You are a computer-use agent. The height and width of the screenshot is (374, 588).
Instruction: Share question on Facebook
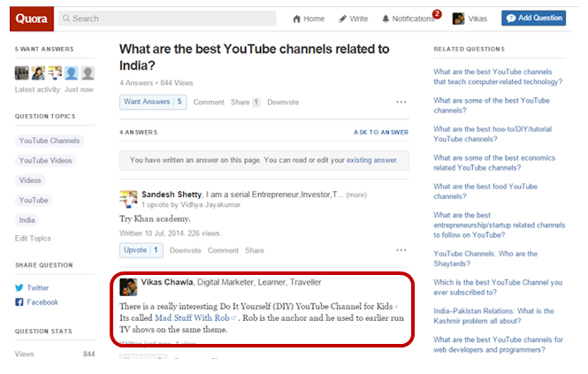[x=37, y=302]
